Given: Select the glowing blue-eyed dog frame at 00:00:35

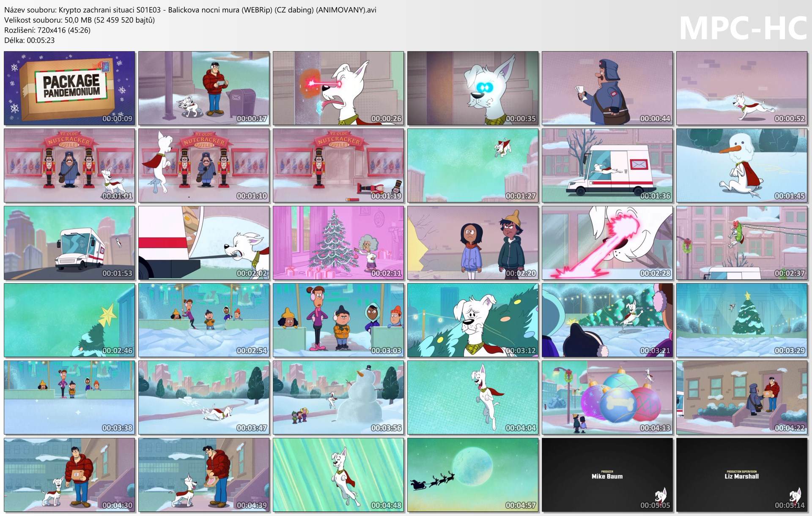Looking at the screenshot, I should tap(473, 88).
